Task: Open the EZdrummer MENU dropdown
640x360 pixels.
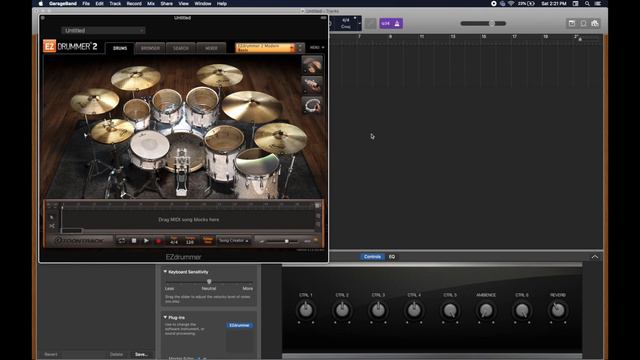Action: (317, 48)
